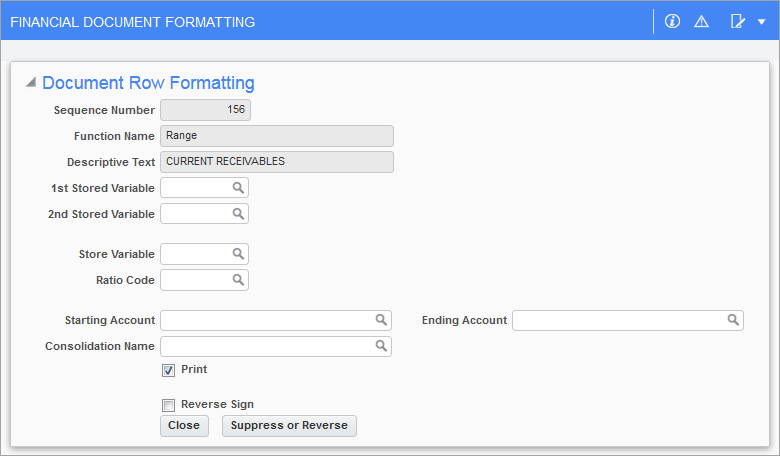
Task: Click Store Variable search magnifier
Action: (238, 254)
